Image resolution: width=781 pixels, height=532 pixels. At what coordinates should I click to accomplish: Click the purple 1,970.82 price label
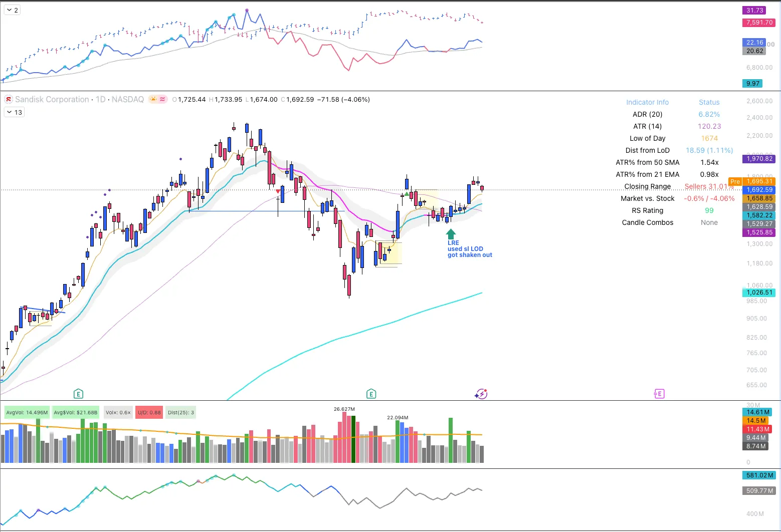(759, 159)
